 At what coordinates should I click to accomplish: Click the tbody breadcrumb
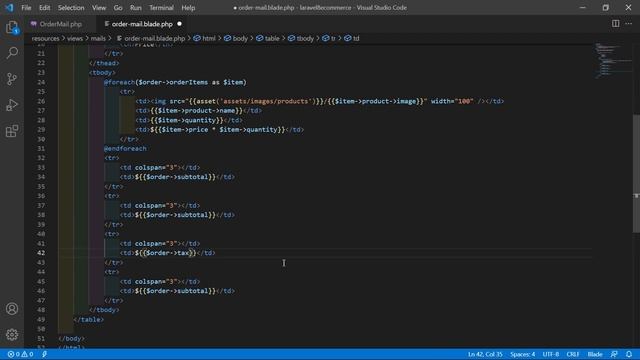(301, 38)
